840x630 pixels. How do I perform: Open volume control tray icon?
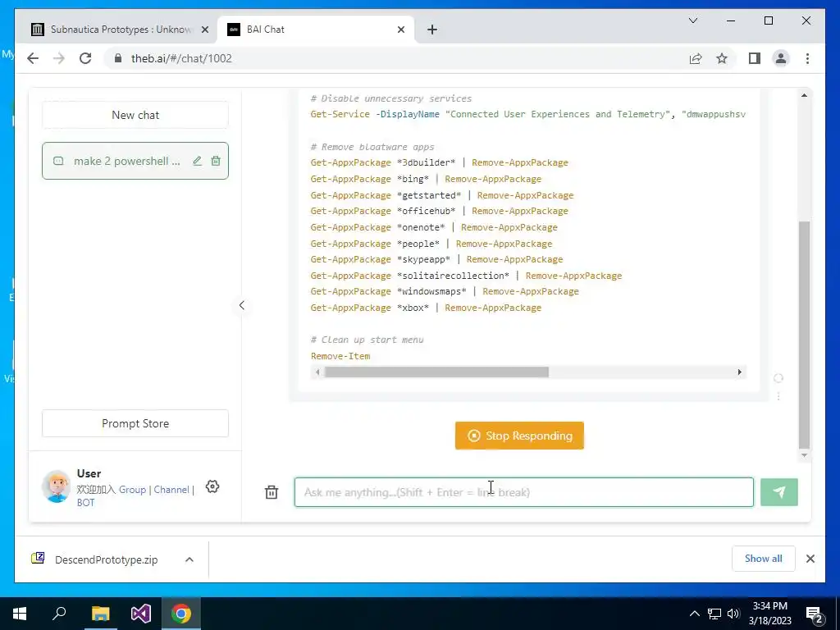733,614
